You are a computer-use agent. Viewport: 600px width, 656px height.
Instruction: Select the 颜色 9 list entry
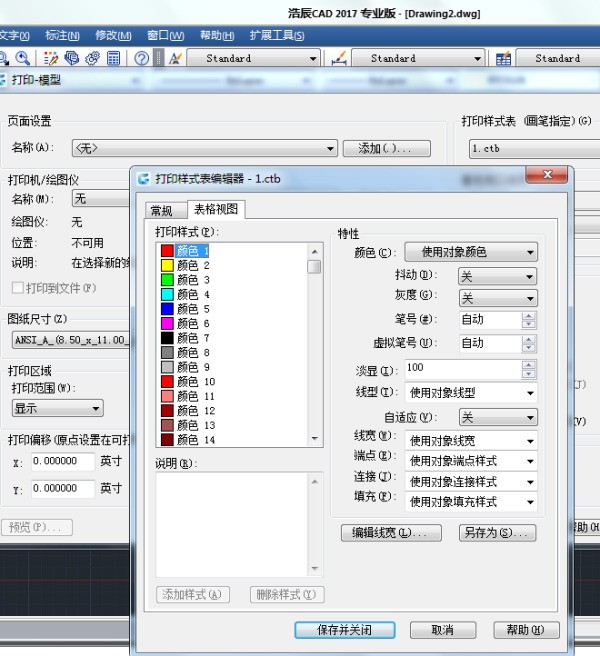click(185, 367)
